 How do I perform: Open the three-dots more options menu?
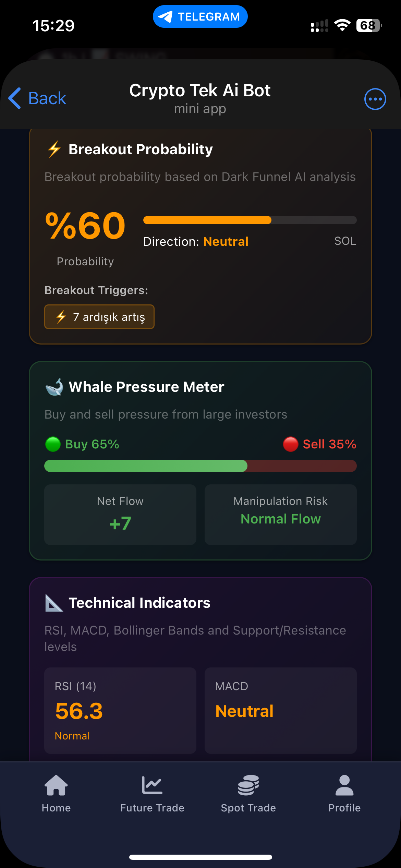pos(375,99)
